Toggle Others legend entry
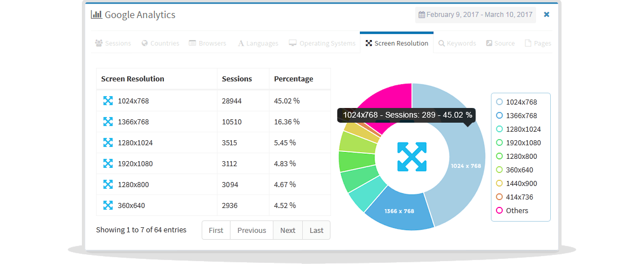Viewport: 644px width, 264px height. (512, 210)
